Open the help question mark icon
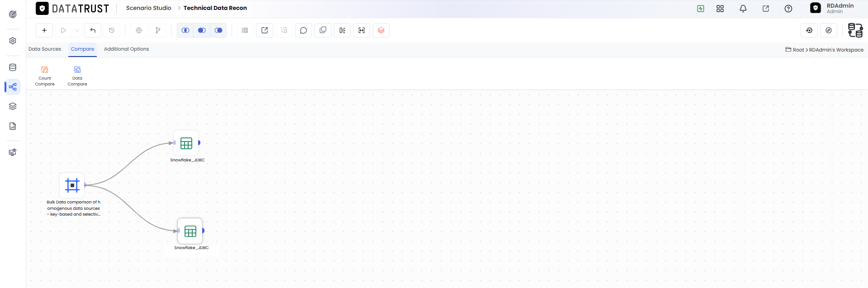This screenshot has width=868, height=288. [x=788, y=9]
